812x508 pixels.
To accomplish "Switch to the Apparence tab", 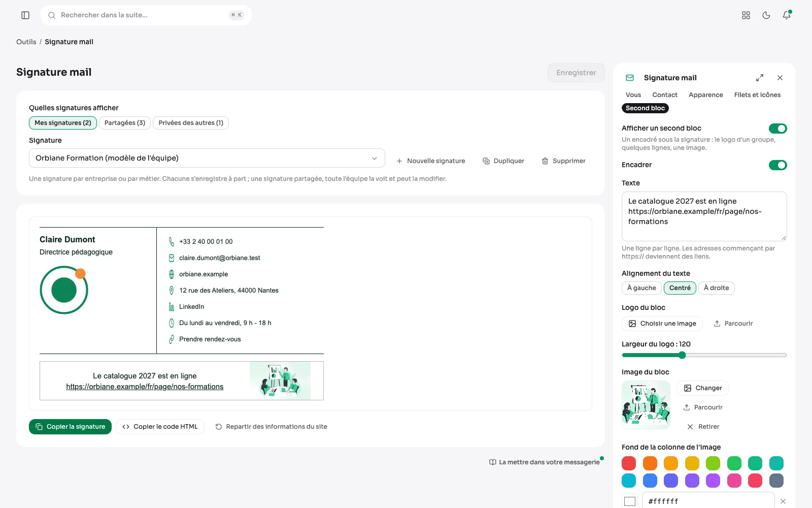I will pos(706,95).
